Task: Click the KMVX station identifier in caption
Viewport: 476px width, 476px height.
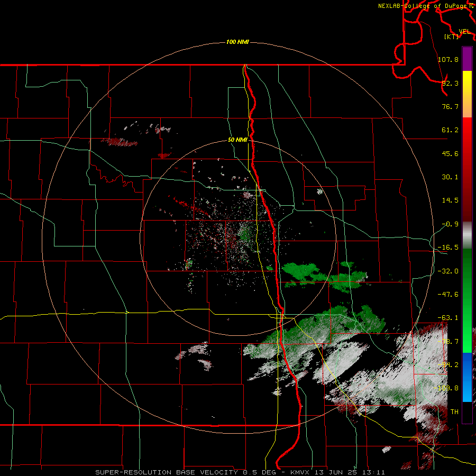Action: pyautogui.click(x=301, y=472)
